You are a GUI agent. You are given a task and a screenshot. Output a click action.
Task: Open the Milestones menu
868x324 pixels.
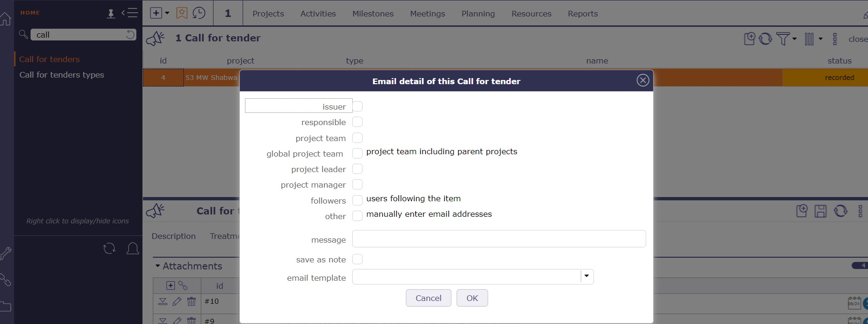coord(373,14)
